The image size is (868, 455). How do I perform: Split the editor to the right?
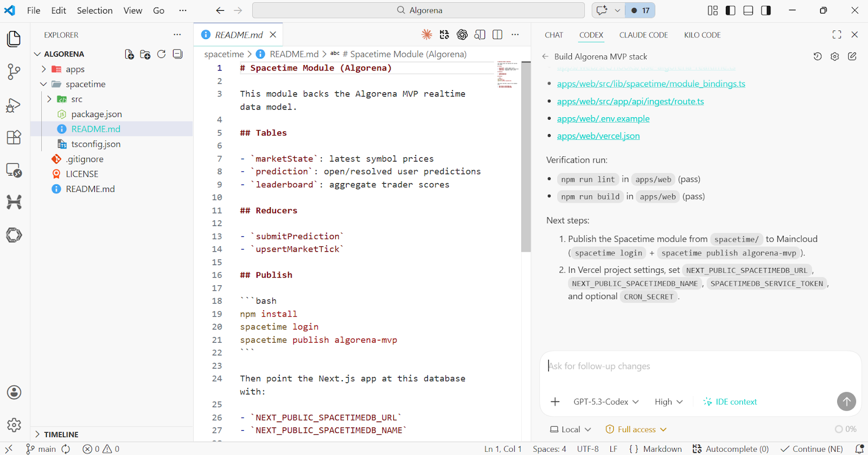coord(497,35)
